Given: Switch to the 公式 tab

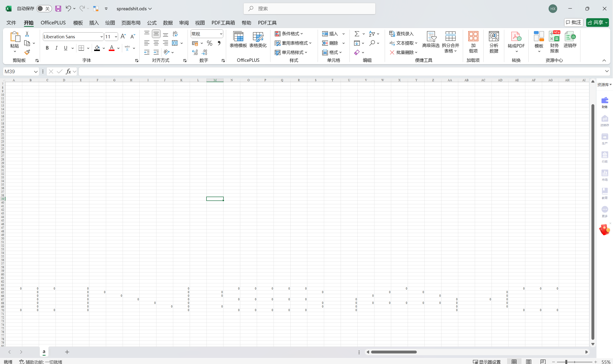Looking at the screenshot, I should 152,23.
